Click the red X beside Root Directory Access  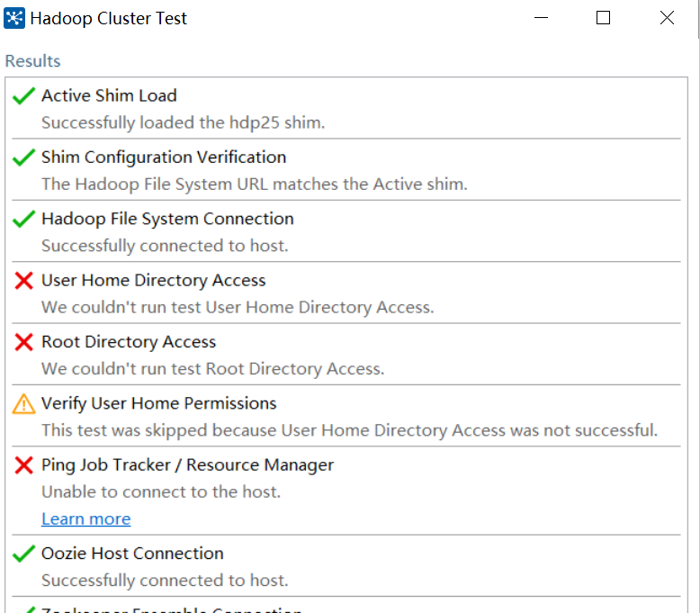(x=23, y=342)
